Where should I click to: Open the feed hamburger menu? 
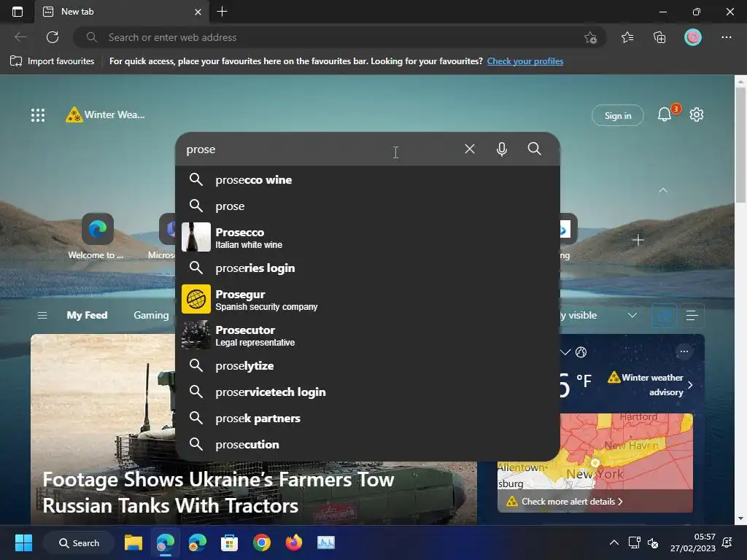point(42,315)
